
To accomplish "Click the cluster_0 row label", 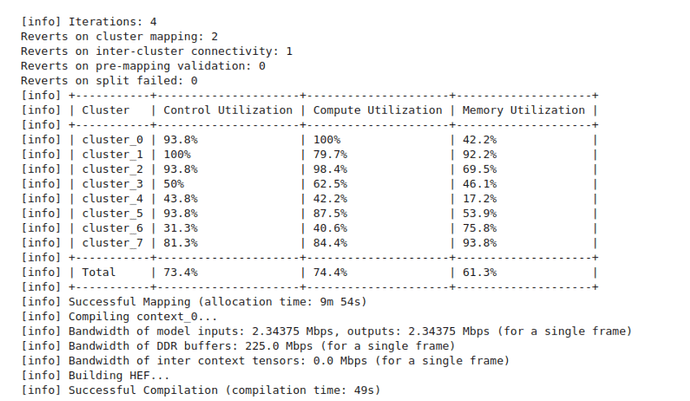I will click(112, 140).
